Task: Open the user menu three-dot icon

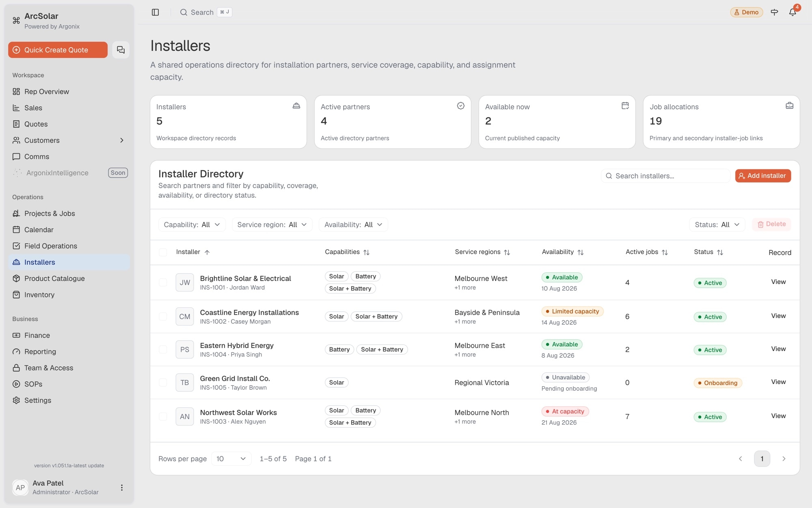Action: click(x=121, y=487)
